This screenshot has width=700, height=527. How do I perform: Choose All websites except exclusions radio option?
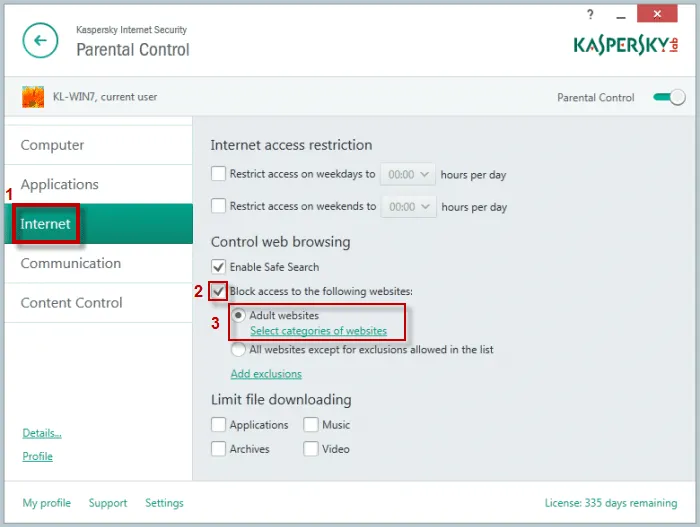238,349
